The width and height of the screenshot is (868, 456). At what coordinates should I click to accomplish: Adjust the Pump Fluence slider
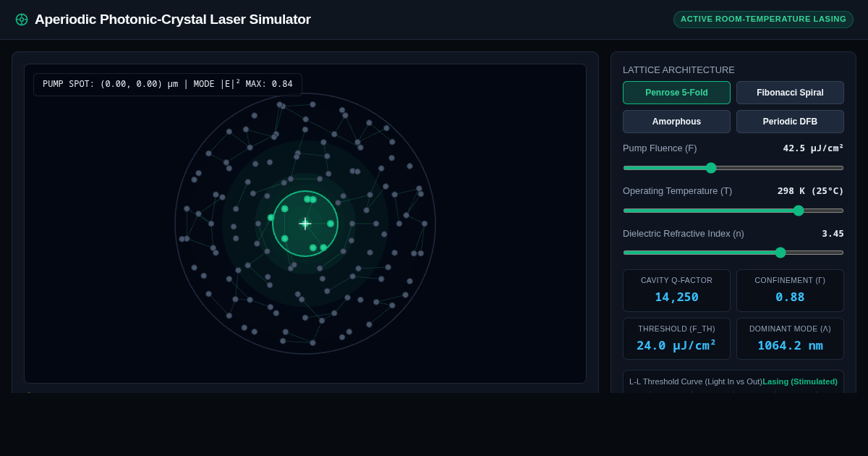click(733, 168)
